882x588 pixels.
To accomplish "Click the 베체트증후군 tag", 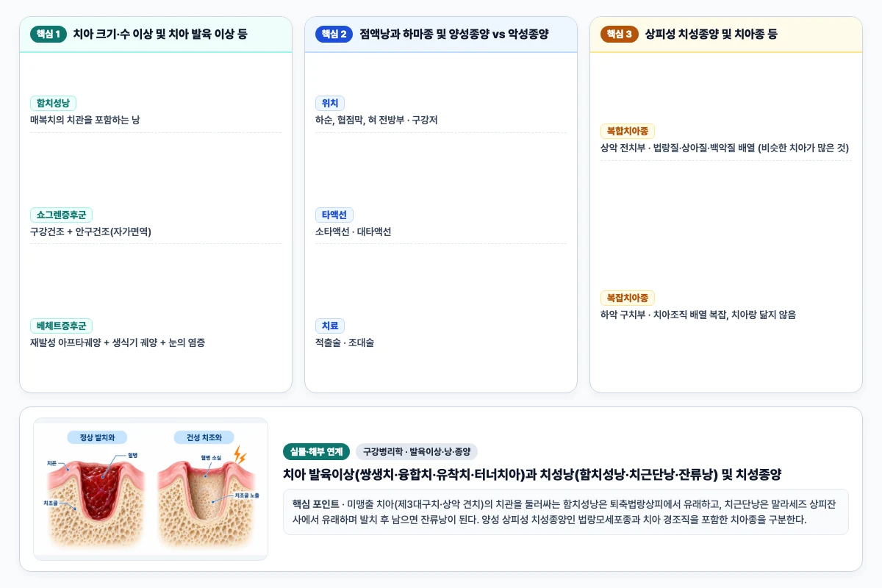I will coord(61,326).
